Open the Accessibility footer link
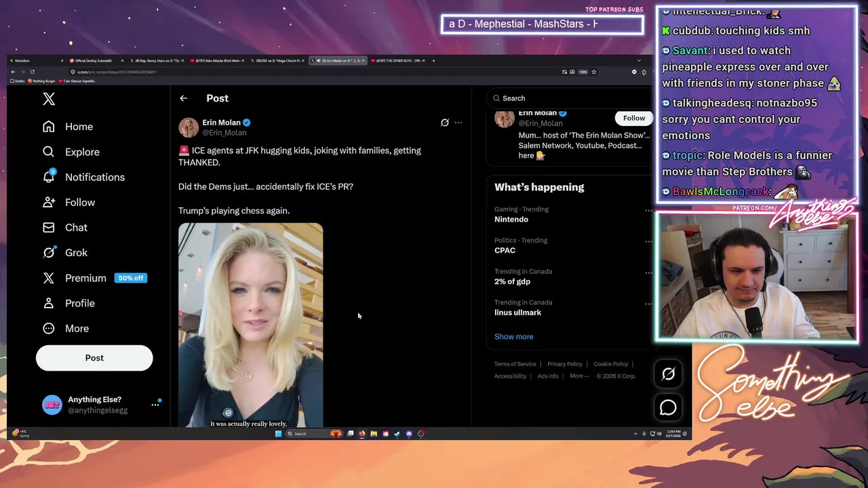 (511, 376)
